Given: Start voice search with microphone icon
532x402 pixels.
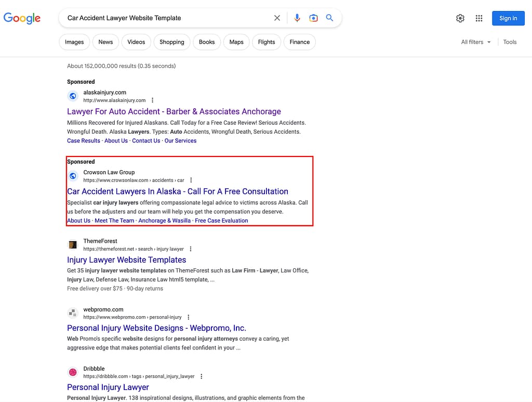Looking at the screenshot, I should click(x=297, y=18).
